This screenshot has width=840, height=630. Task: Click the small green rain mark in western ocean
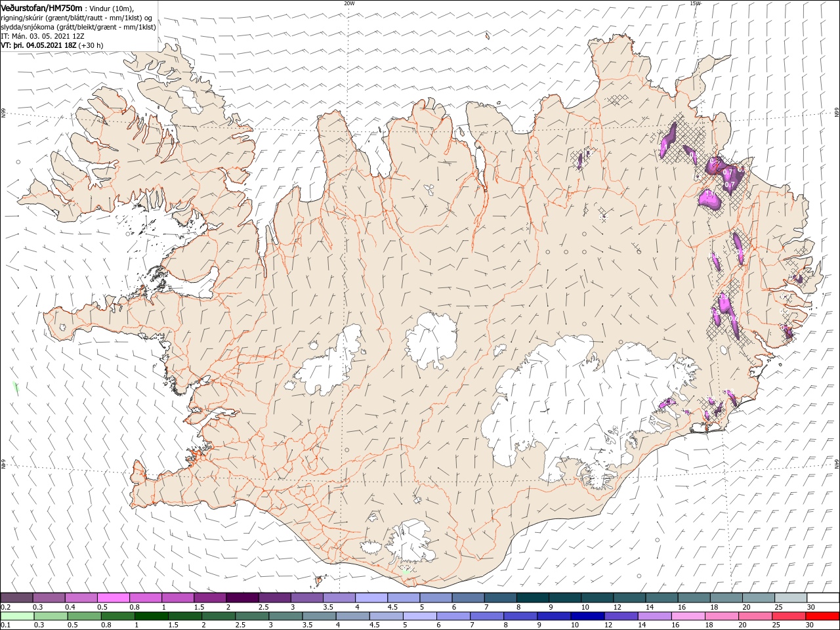pyautogui.click(x=16, y=388)
